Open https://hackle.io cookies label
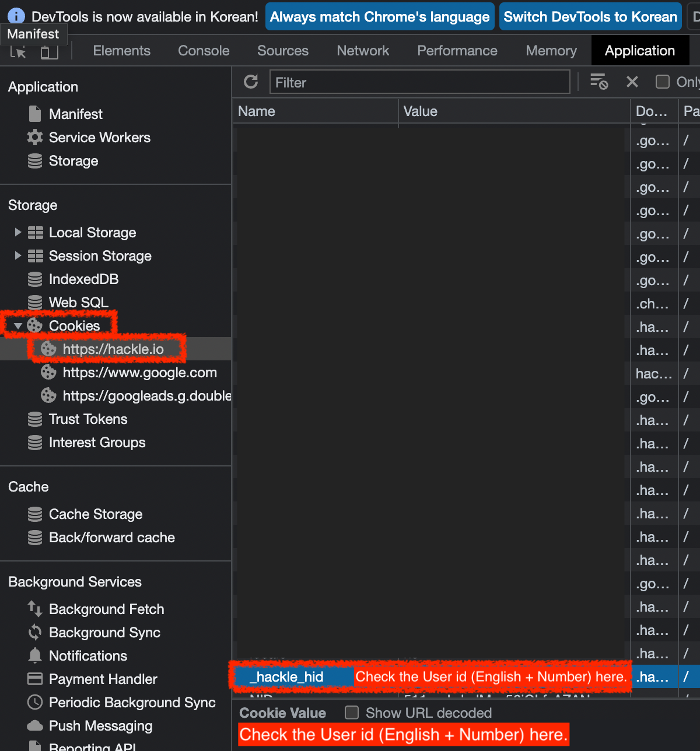 point(113,349)
